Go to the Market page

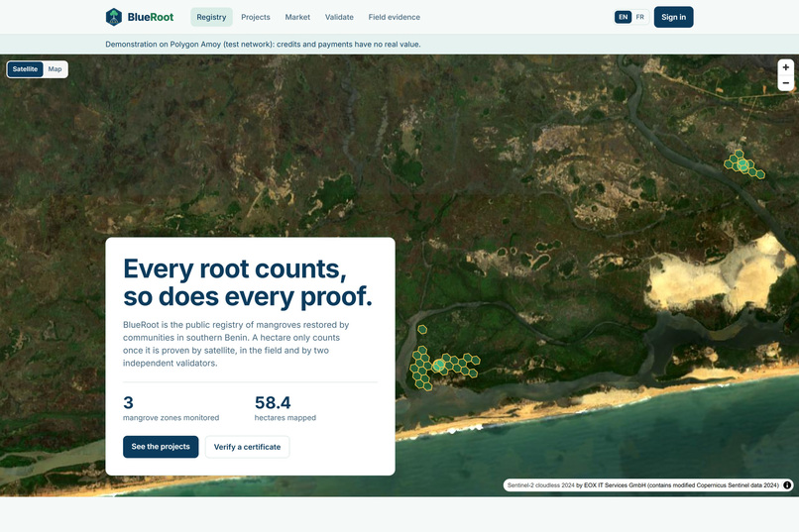tap(297, 17)
